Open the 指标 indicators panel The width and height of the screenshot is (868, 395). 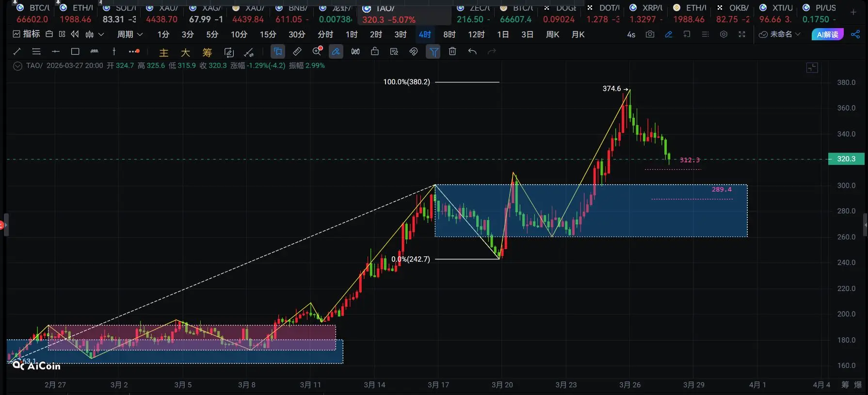[x=27, y=34]
